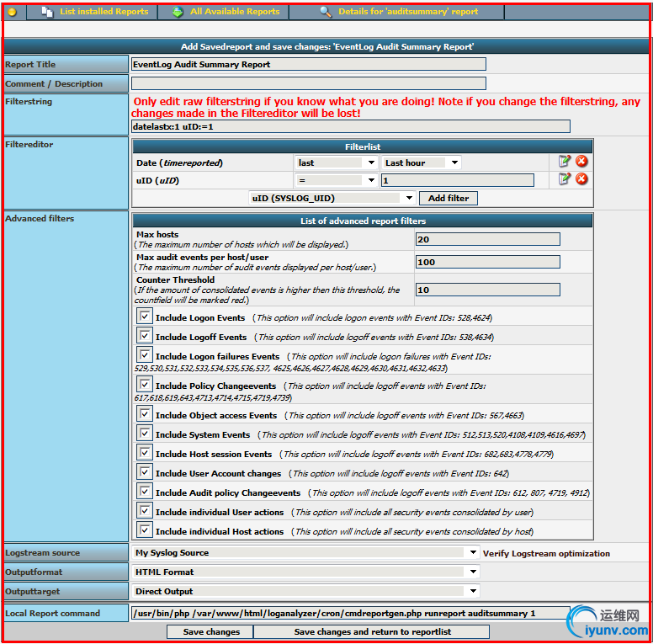The height and width of the screenshot is (644, 653).
Task: Click the yellow circle icon in the top menu
Action: tap(12, 12)
